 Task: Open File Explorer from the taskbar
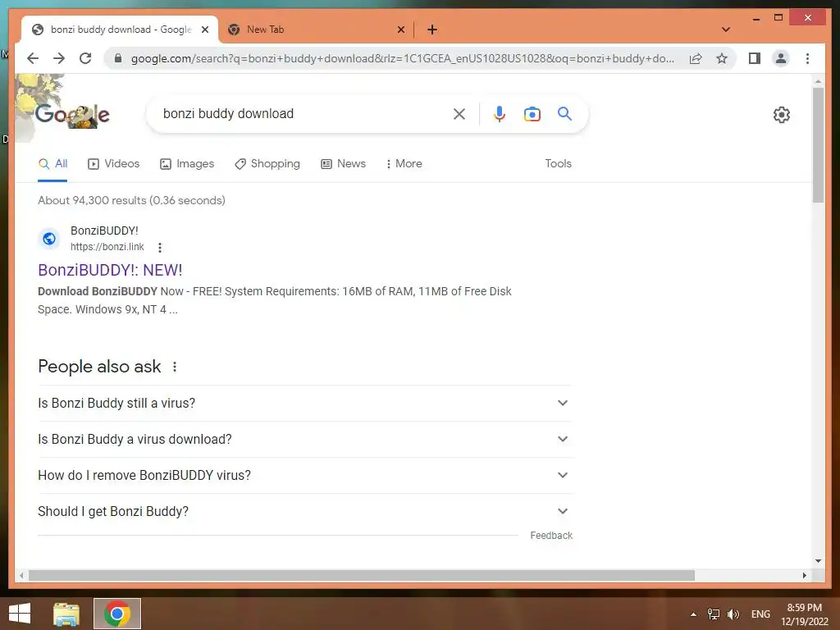coord(66,614)
